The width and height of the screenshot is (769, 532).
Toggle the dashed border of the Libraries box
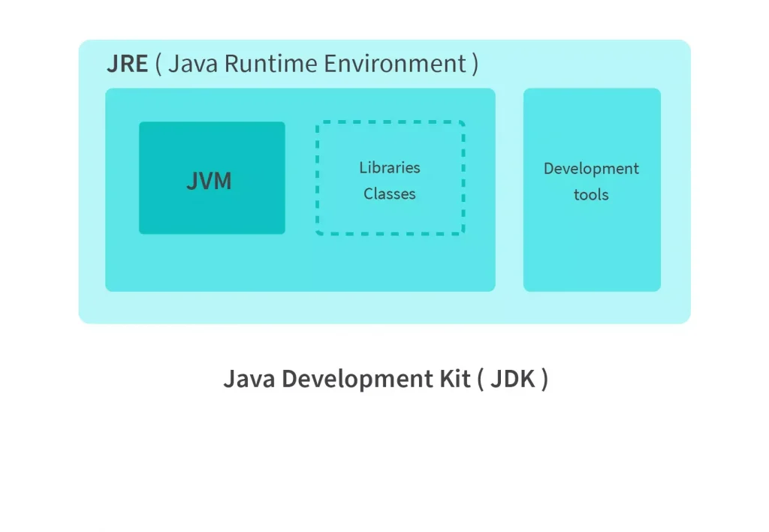coord(390,122)
